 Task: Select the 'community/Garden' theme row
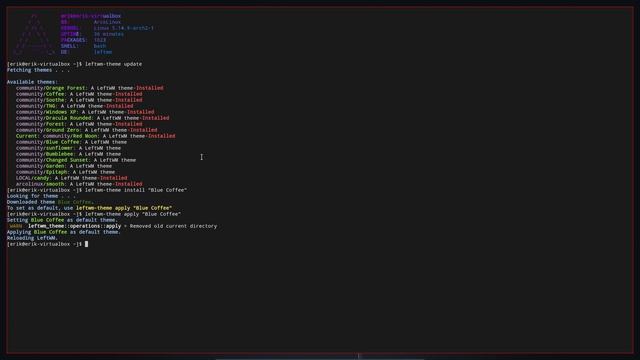click(64, 166)
